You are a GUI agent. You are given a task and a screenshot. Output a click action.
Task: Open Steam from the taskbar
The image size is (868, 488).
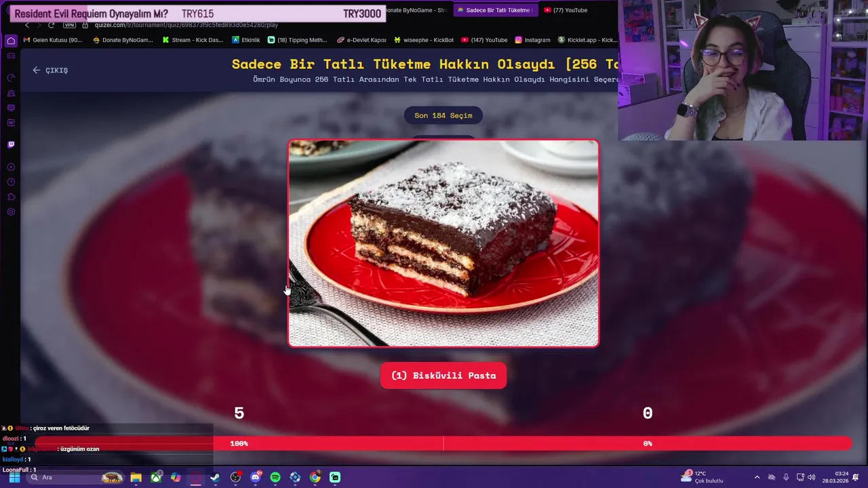pos(215,477)
